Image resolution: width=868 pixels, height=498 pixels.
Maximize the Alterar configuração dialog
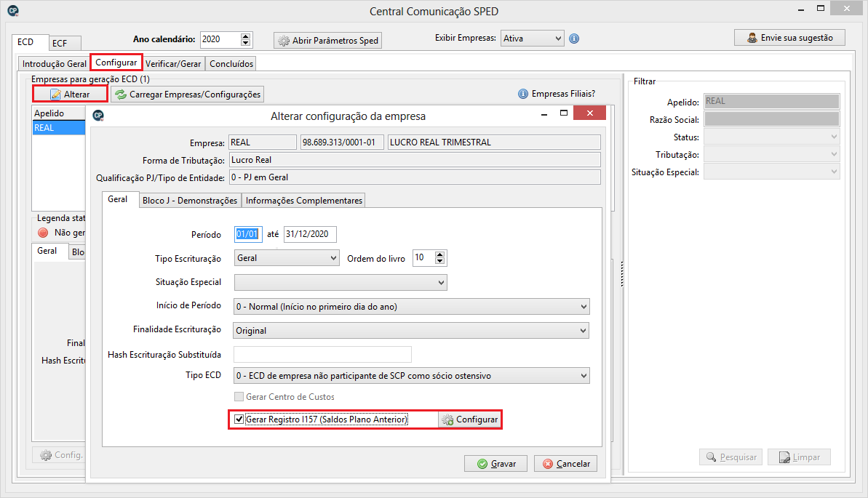(564, 113)
